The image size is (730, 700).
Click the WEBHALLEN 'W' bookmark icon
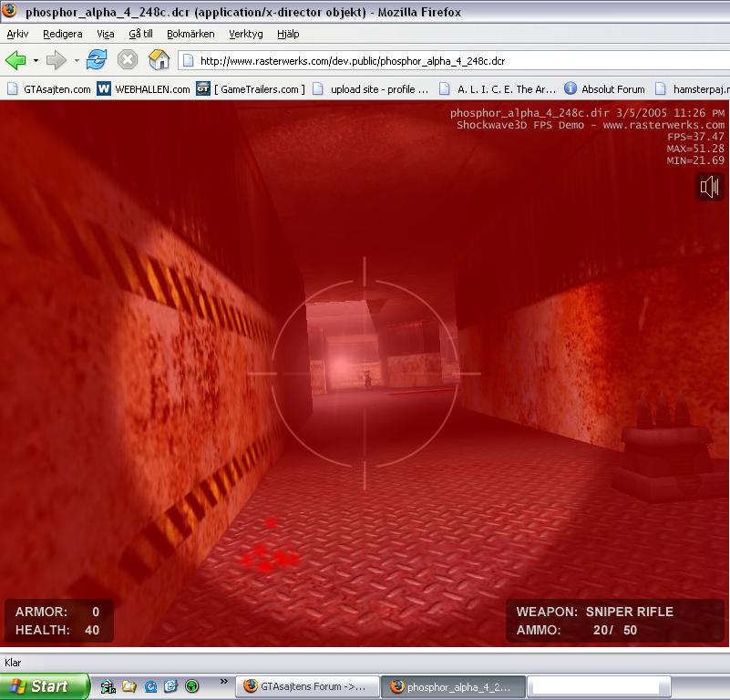(x=103, y=88)
